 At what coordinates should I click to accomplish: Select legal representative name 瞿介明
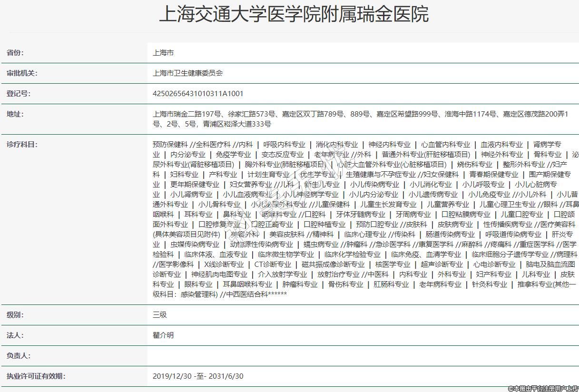click(x=163, y=335)
